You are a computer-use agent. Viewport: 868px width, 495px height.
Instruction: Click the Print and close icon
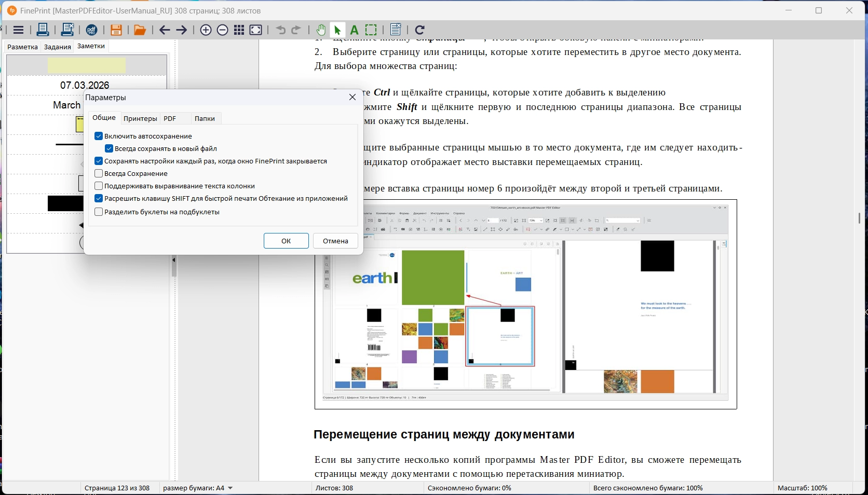(x=67, y=30)
